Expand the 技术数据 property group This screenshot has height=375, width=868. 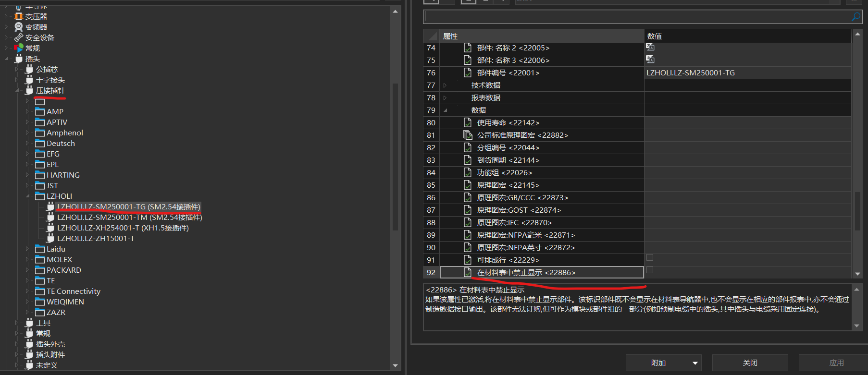(x=445, y=85)
